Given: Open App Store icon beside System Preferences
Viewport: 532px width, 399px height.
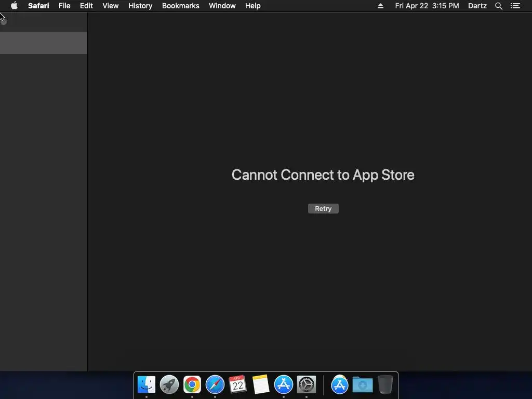Looking at the screenshot, I should [284, 384].
